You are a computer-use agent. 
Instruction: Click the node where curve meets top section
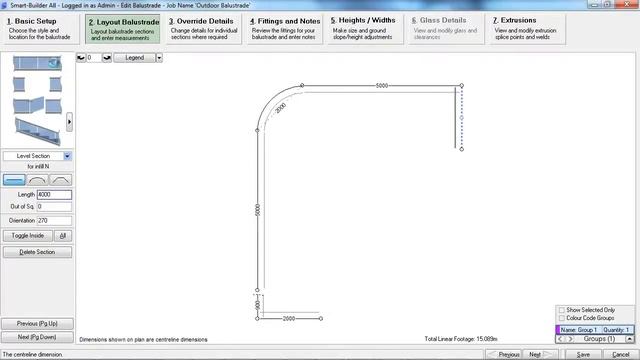point(302,85)
